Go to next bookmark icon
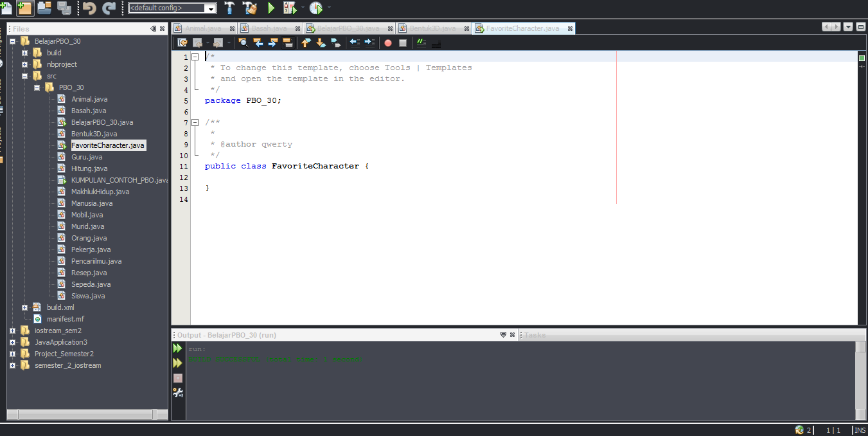This screenshot has width=868, height=436. [x=321, y=42]
